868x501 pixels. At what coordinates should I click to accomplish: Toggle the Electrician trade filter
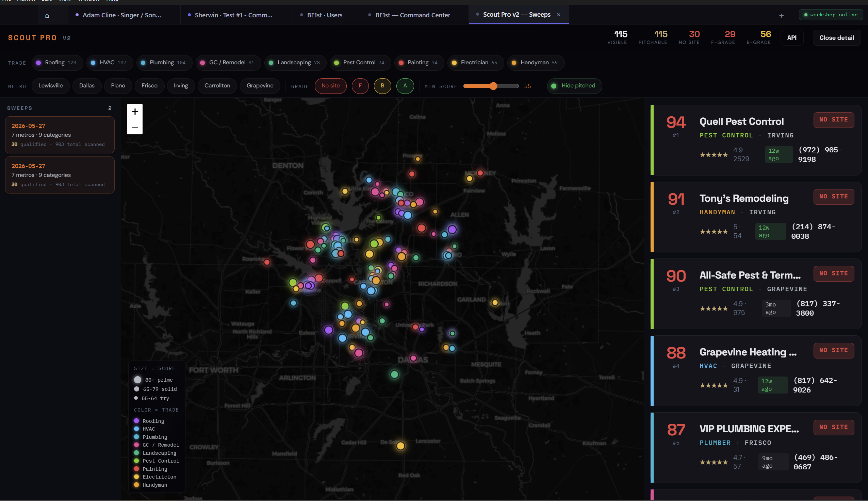476,63
